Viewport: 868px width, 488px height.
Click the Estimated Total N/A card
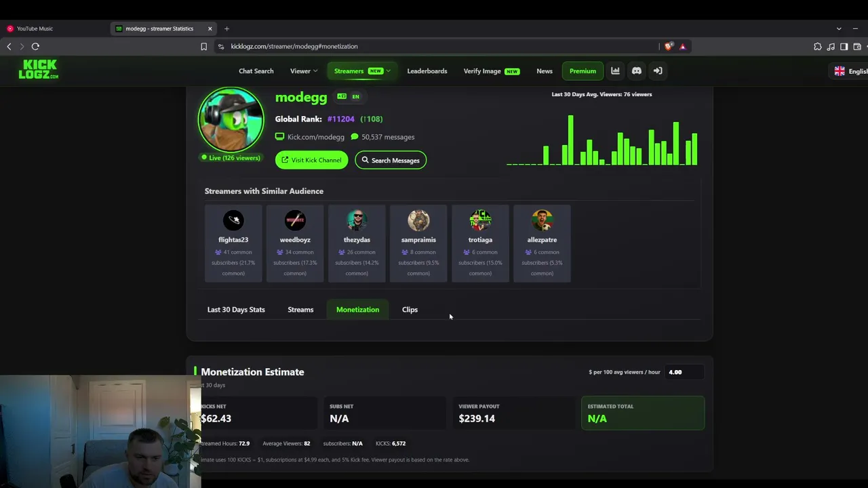click(643, 413)
